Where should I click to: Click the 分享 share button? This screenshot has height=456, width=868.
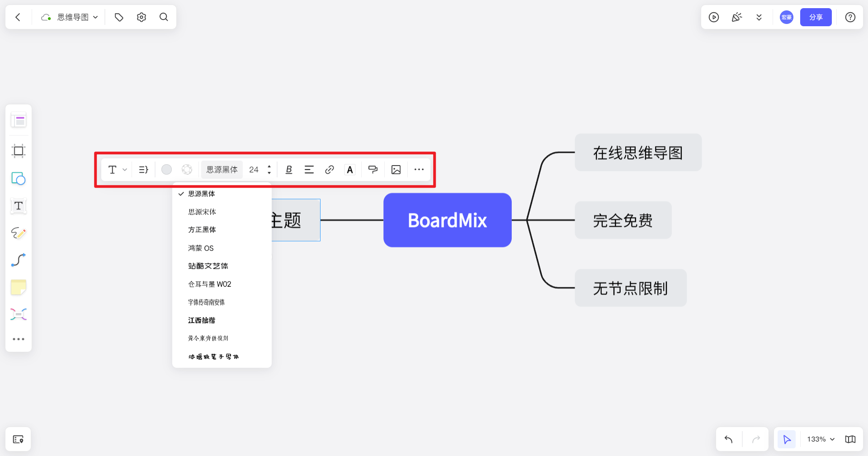pyautogui.click(x=816, y=17)
